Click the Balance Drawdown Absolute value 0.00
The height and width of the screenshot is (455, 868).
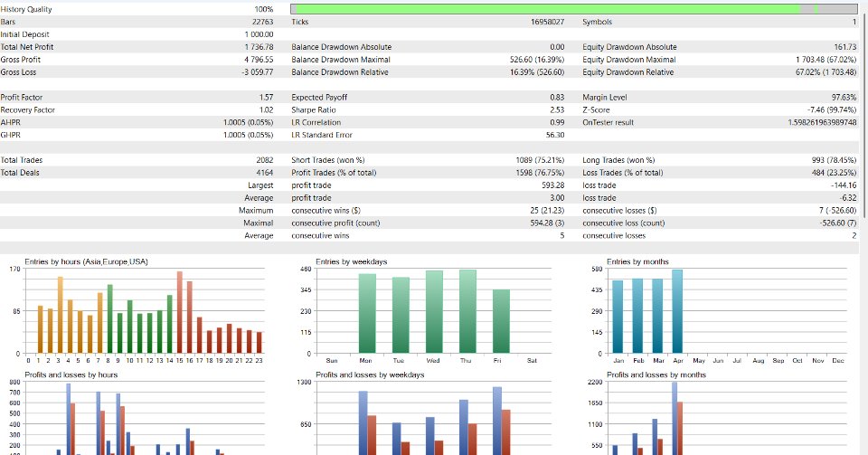558,47
